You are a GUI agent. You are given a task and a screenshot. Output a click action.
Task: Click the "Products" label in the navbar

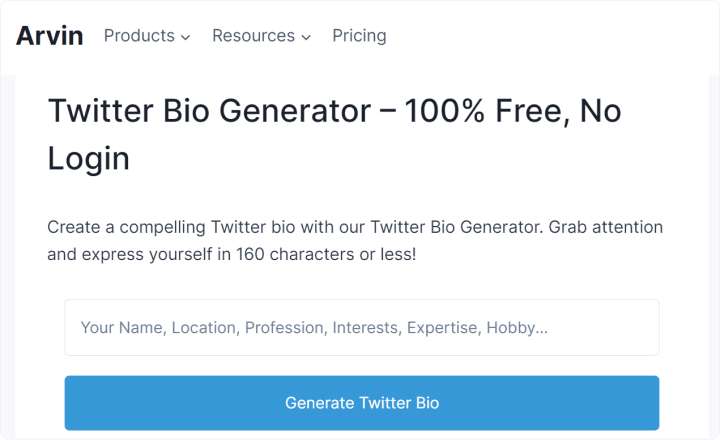tap(139, 36)
